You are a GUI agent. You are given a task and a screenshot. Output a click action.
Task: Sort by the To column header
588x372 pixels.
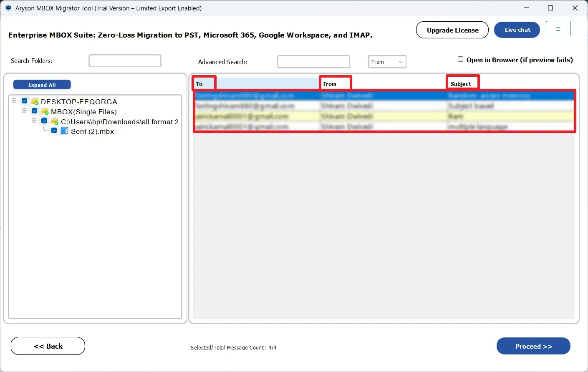256,83
